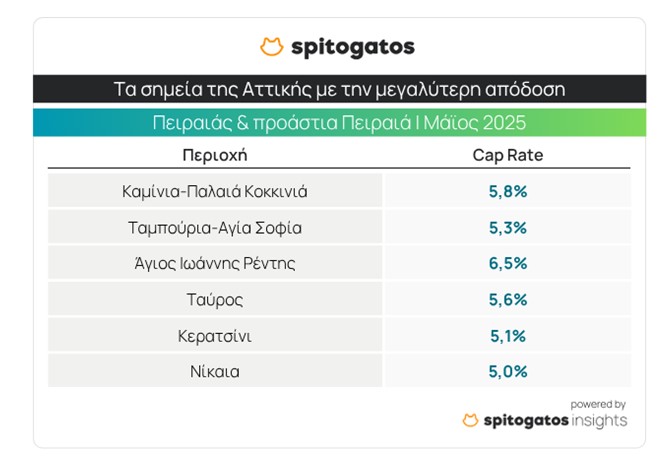Click the spitogatos logo text at top
The height and width of the screenshot is (468, 668).
[352, 47]
